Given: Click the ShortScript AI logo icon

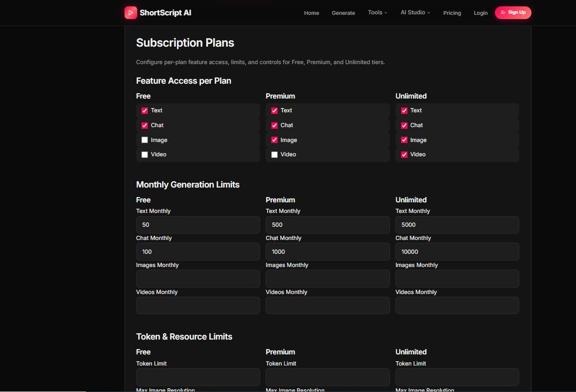Looking at the screenshot, I should pyautogui.click(x=130, y=13).
